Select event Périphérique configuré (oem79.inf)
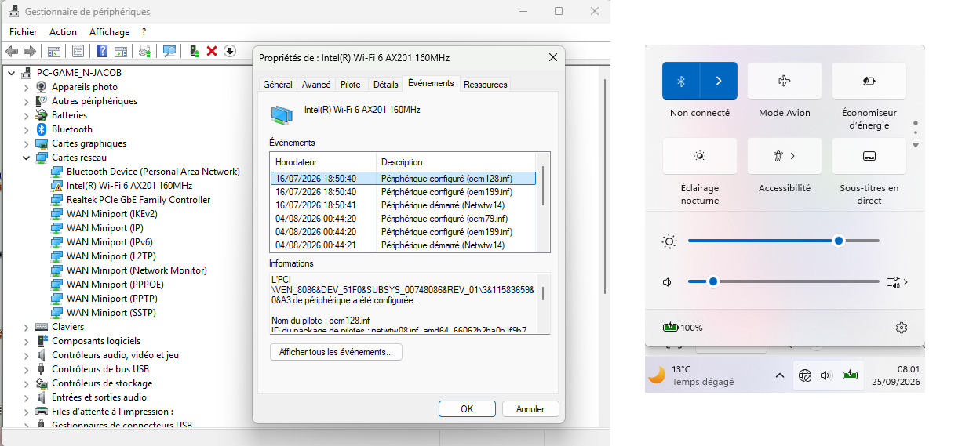Image resolution: width=980 pixels, height=446 pixels. [403, 219]
